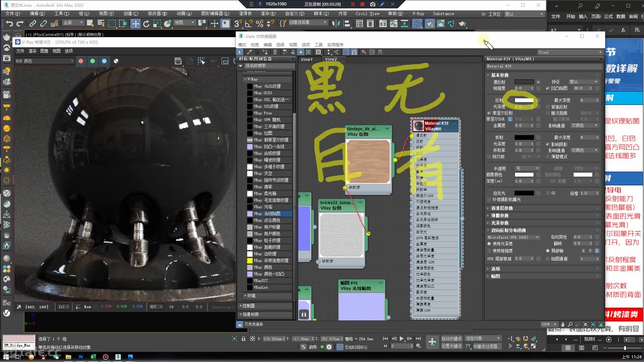
Task: Select the 使用粗糙度 radio button
Action: click(x=489, y=251)
